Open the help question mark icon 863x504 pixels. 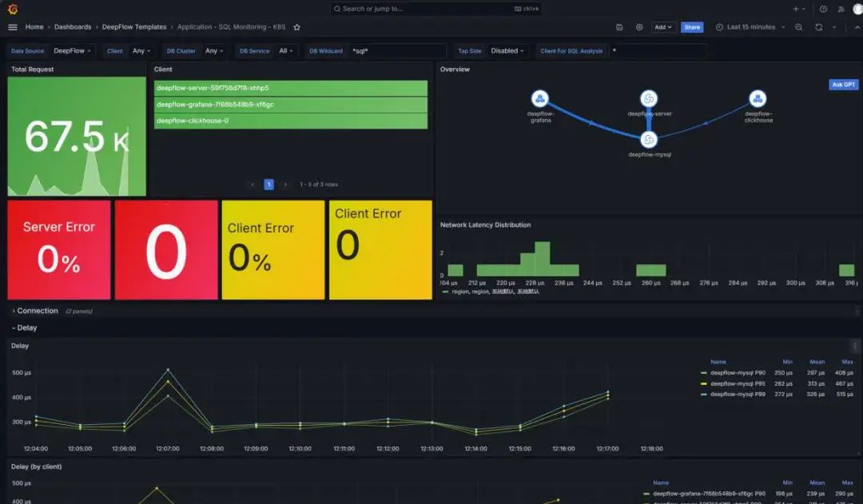coord(823,9)
